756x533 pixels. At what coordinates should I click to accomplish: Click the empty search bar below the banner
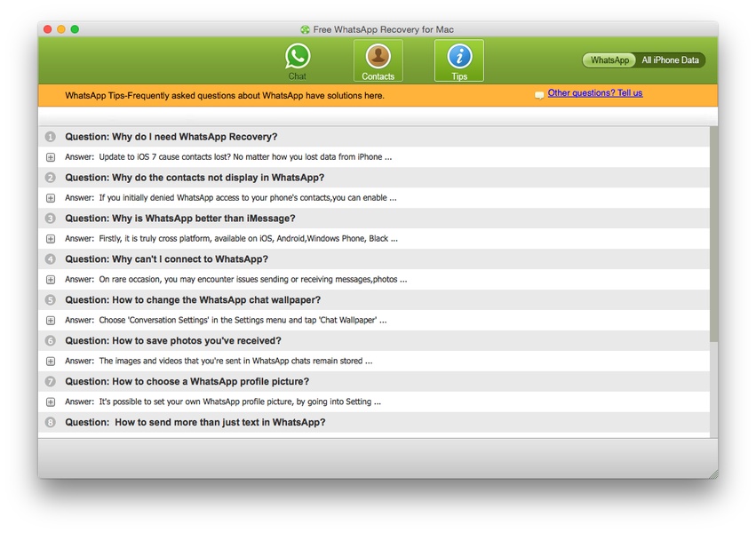(x=378, y=116)
